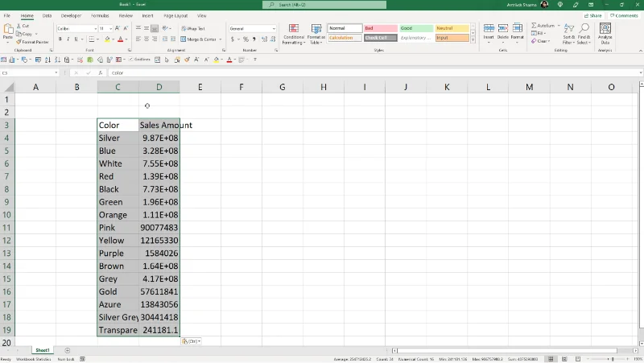Click the Paste Options (Ctrl) icon
644x363 pixels.
tap(191, 341)
